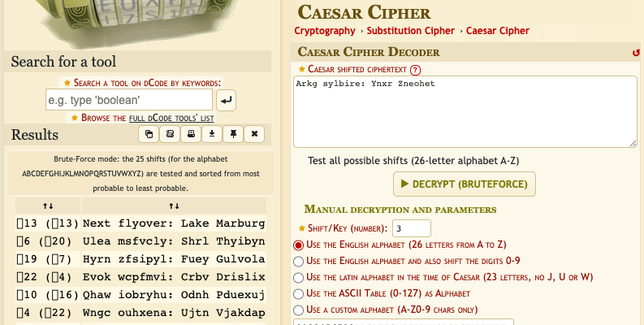Open the Cryptography breadcrumb link
The image size is (644, 325).
click(x=325, y=31)
